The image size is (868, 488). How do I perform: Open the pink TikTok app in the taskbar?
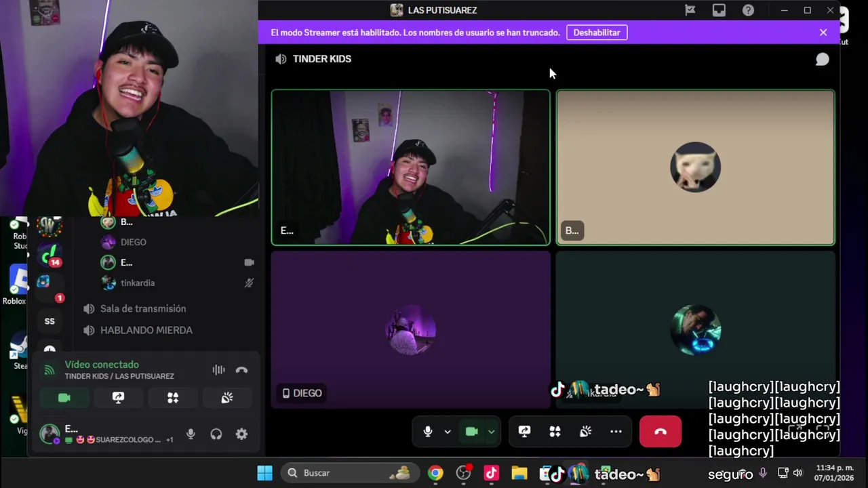[492, 473]
